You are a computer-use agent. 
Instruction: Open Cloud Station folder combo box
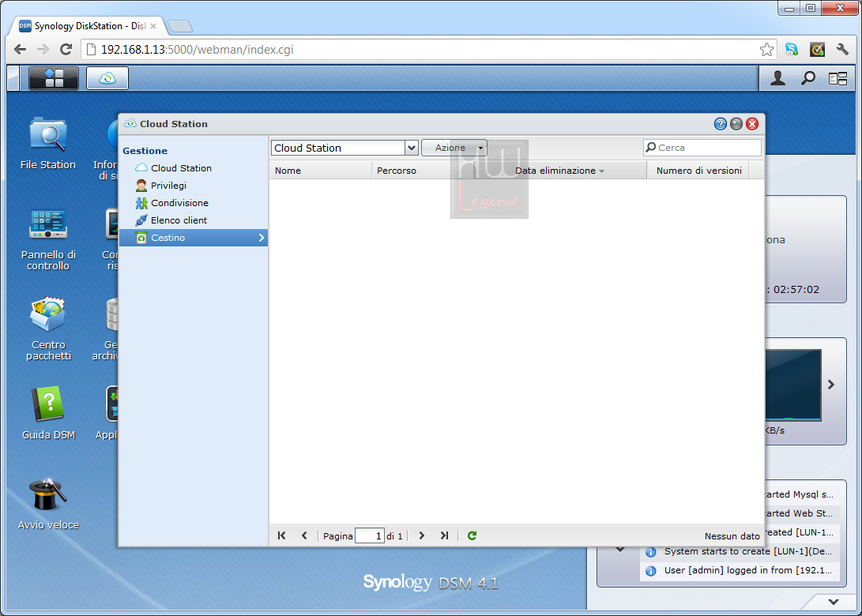344,148
